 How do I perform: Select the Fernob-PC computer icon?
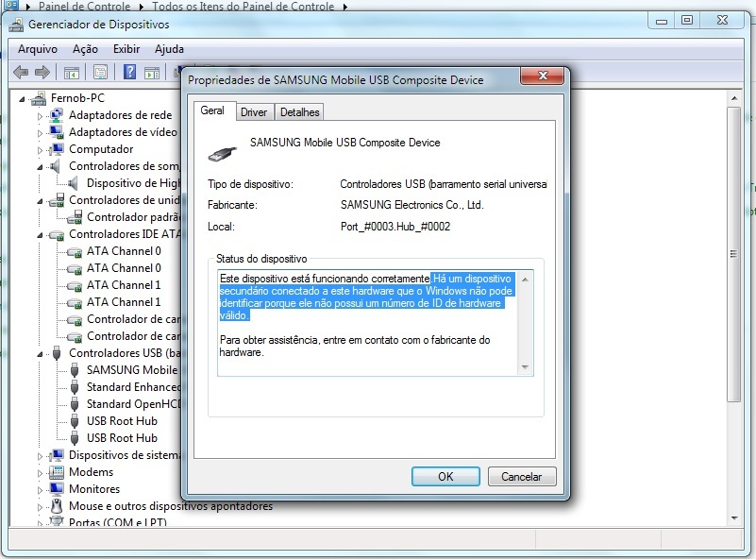pos(38,98)
